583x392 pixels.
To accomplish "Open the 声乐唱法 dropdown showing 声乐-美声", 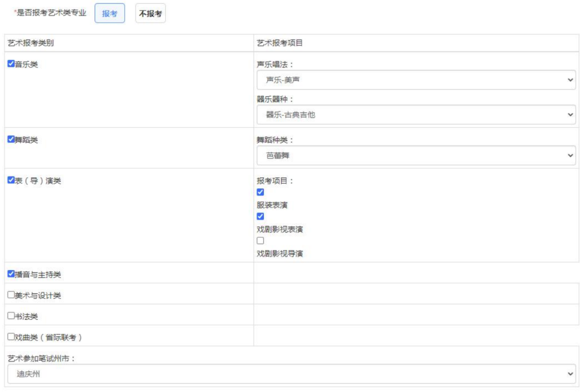I will 416,80.
